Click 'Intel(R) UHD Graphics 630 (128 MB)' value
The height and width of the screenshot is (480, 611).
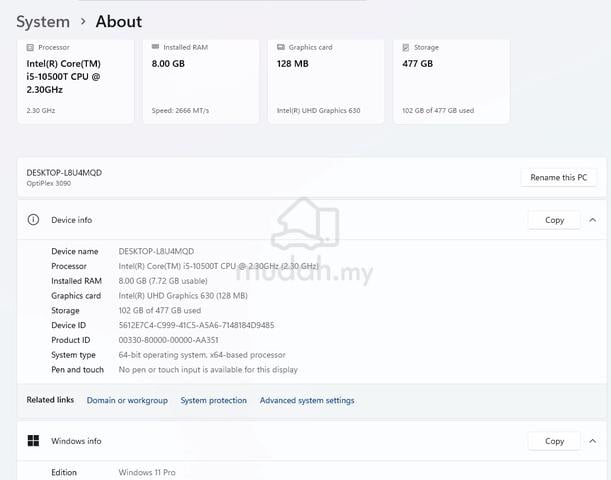(183, 296)
